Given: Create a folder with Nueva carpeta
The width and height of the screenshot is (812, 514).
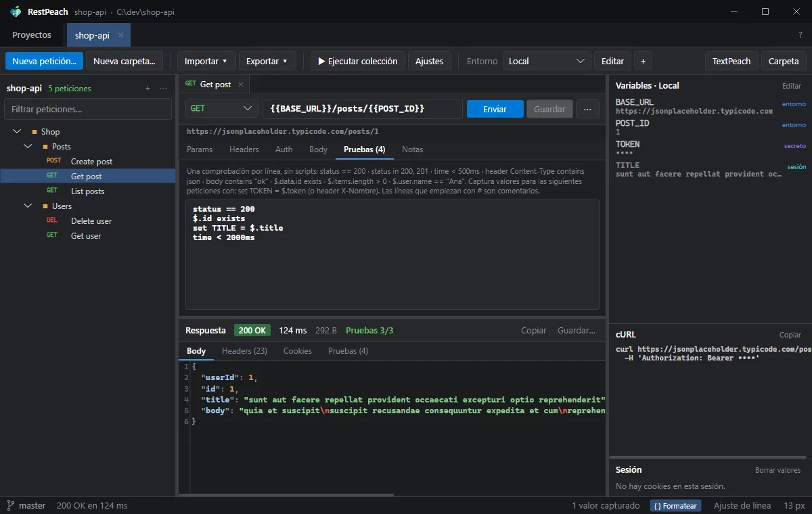Looking at the screenshot, I should pos(125,61).
